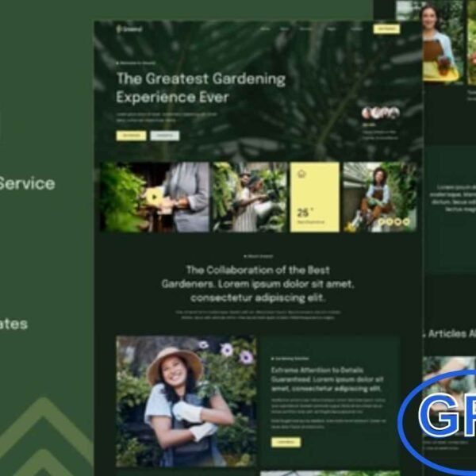Image resolution: width=476 pixels, height=476 pixels.
Task: Open the last navigation link before the yellow button
Action: pos(357,29)
